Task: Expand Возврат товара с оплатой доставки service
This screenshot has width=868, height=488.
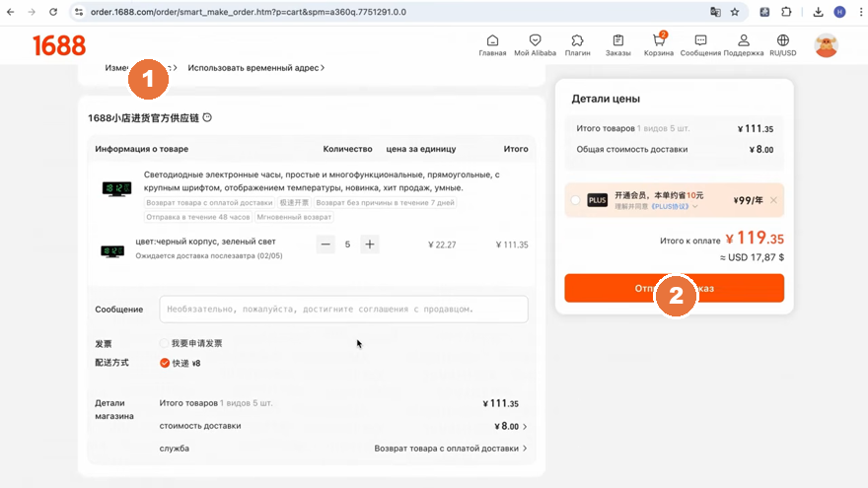Action: [x=451, y=449]
